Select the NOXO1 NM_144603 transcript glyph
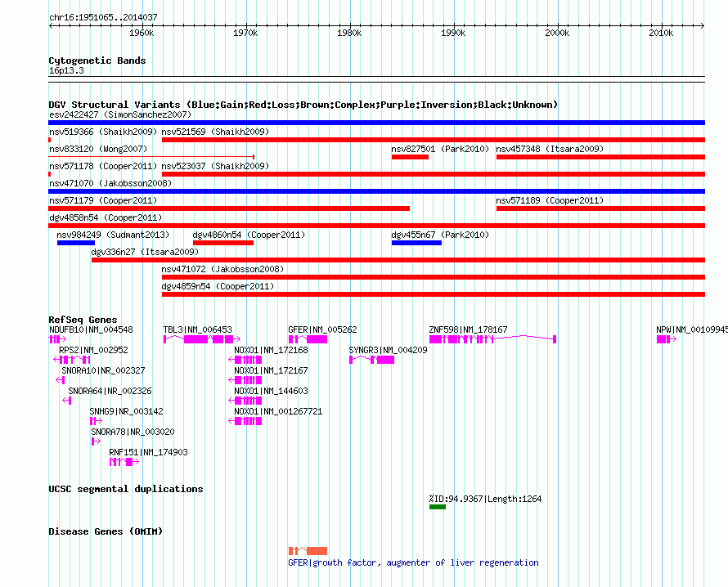The height and width of the screenshot is (587, 728). [x=245, y=401]
